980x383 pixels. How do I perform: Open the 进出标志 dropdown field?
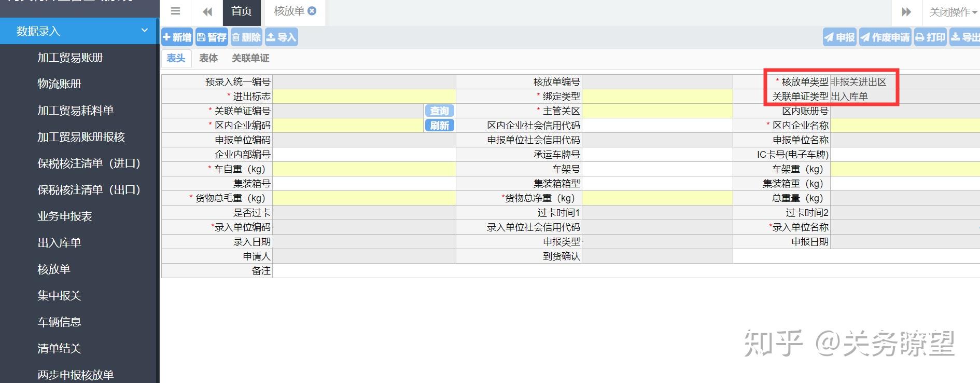tap(364, 97)
